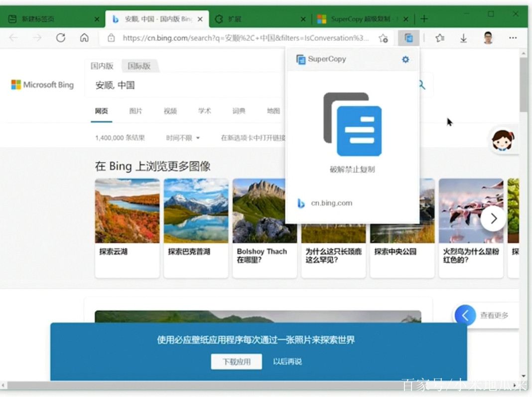Open a new tab with plus icon
This screenshot has height=397, width=532.
(424, 18)
